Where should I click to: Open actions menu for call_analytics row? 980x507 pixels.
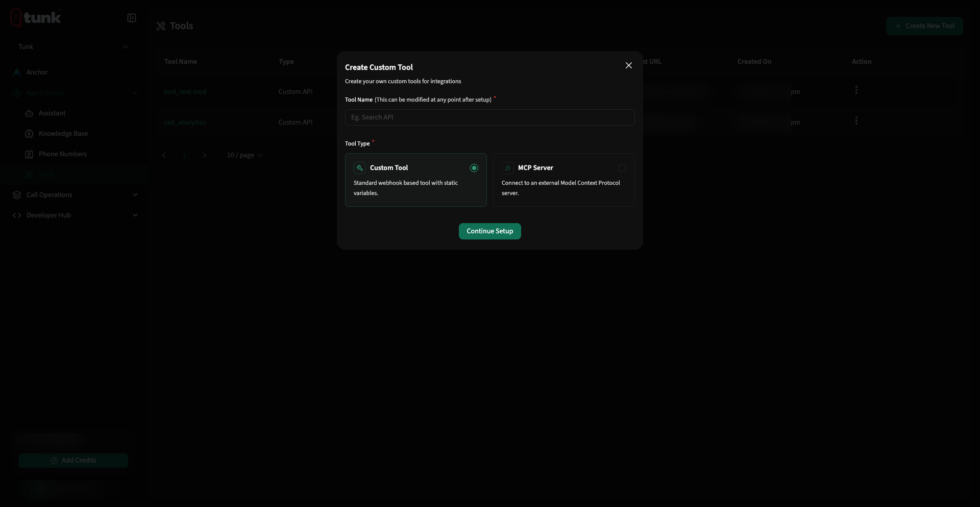[856, 120]
